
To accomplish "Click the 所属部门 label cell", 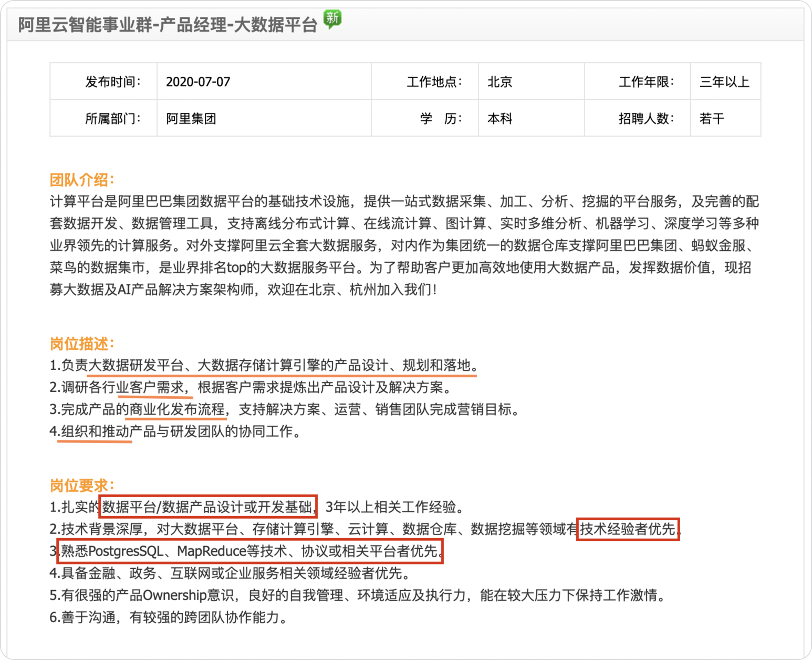I will [103, 118].
